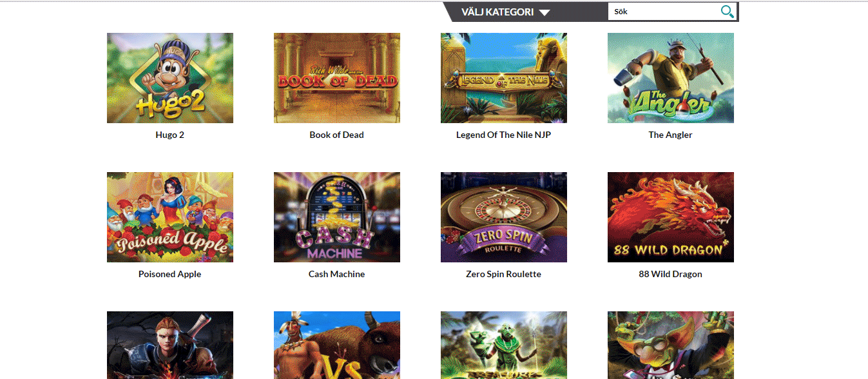This screenshot has width=868, height=379.
Task: Open the Hugo 2 game thumbnail
Action: (x=170, y=78)
